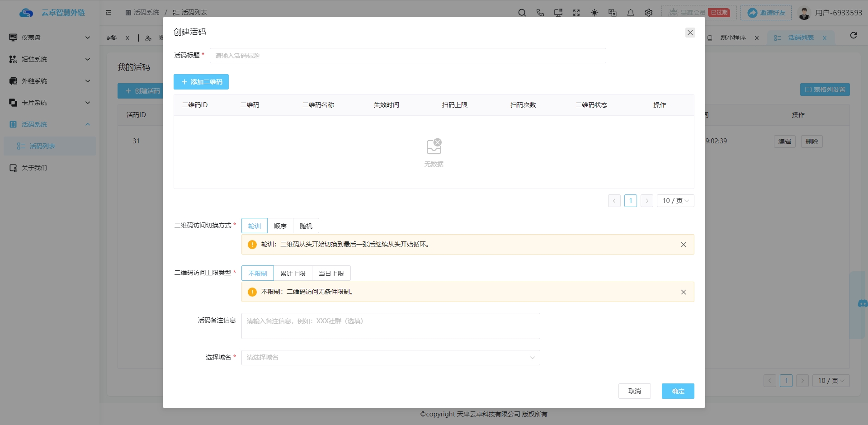
Task: Open notifications bell icon
Action: pyautogui.click(x=630, y=13)
